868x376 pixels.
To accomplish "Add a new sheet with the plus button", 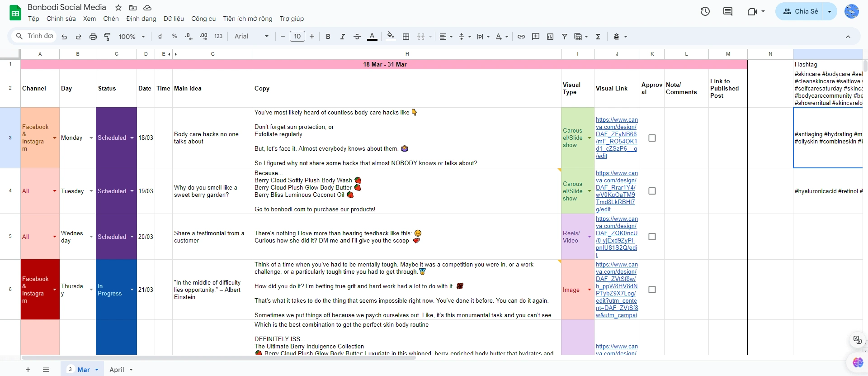I will pos(28,370).
